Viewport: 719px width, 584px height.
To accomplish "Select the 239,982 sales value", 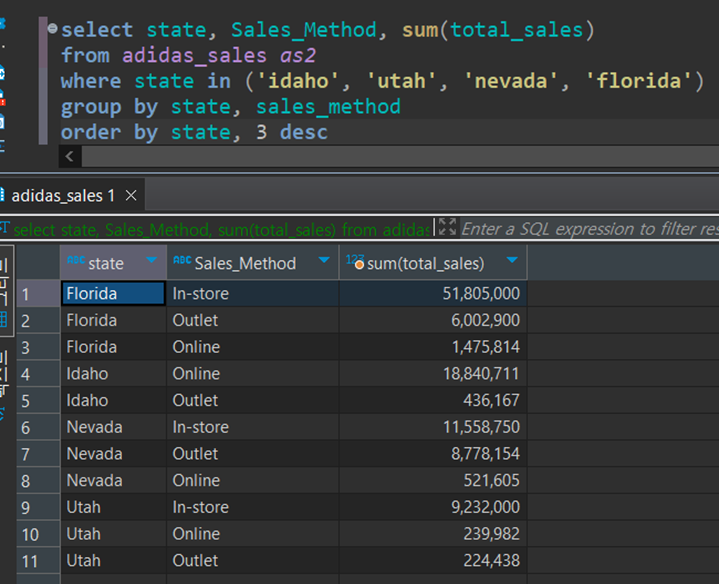I will [433, 534].
